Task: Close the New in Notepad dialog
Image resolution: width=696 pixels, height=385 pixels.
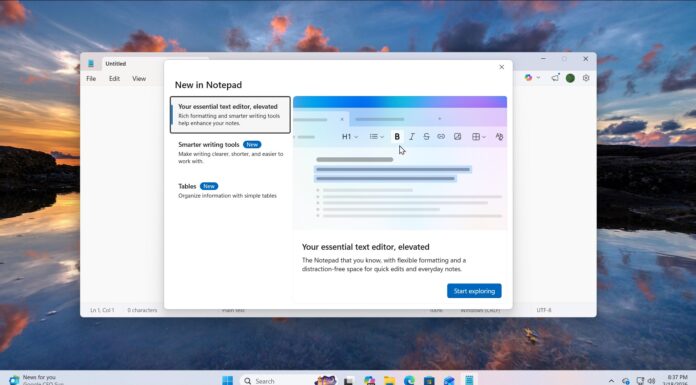Action: [x=502, y=67]
